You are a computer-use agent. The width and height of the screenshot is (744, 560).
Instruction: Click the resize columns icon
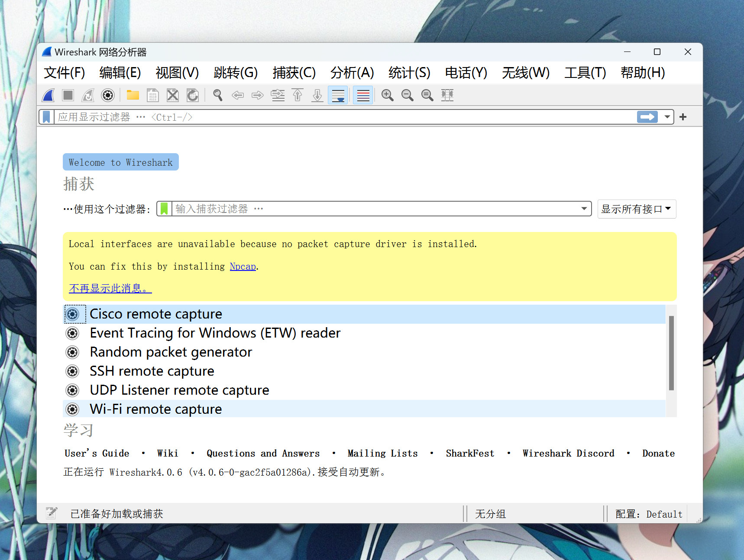(447, 95)
